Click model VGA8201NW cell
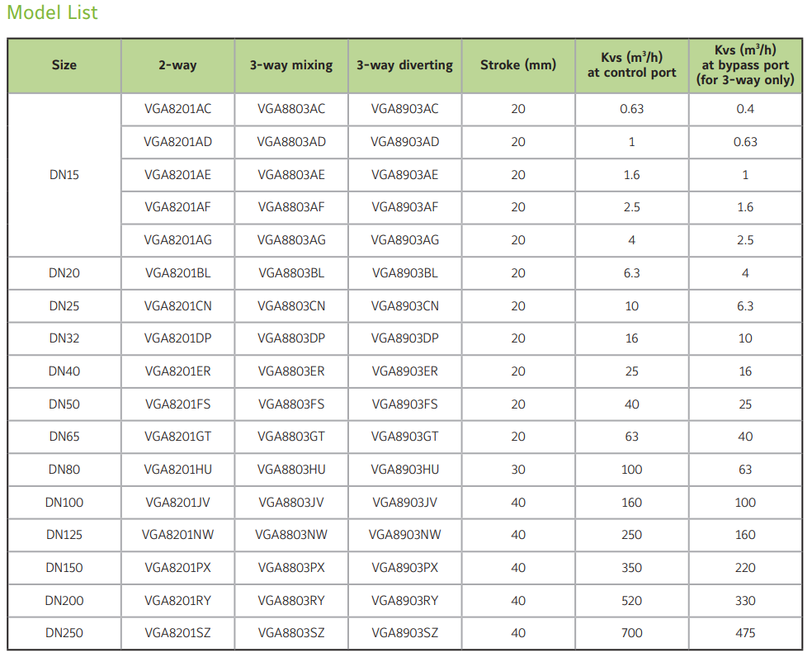 pyautogui.click(x=177, y=535)
